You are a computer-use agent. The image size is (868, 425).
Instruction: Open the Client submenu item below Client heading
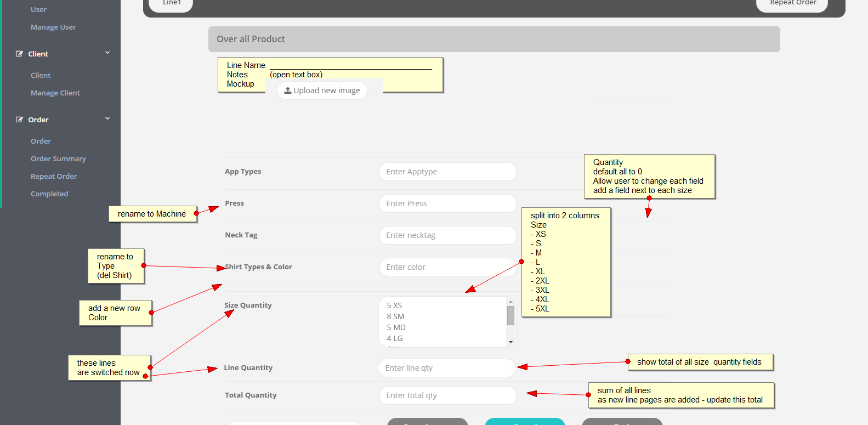point(41,75)
